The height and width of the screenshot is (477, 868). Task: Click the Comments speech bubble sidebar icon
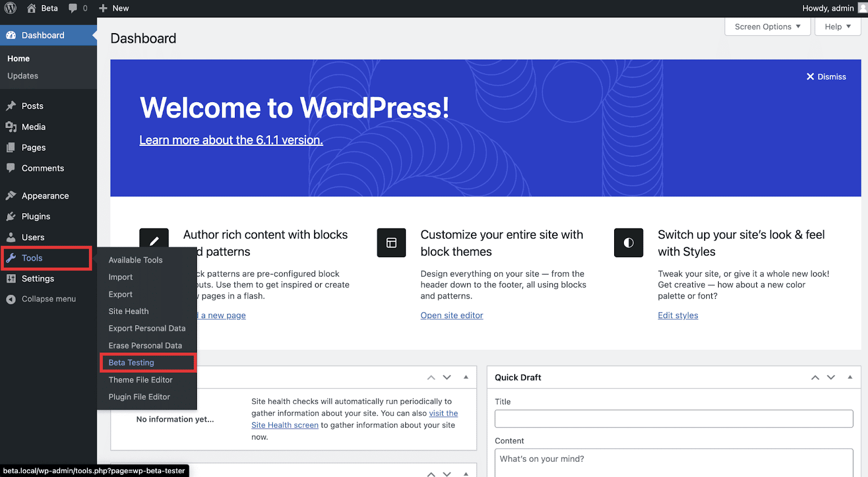point(11,168)
